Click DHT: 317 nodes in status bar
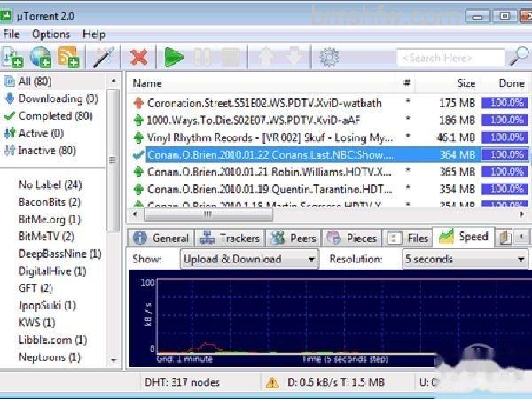The image size is (532, 399). click(182, 383)
